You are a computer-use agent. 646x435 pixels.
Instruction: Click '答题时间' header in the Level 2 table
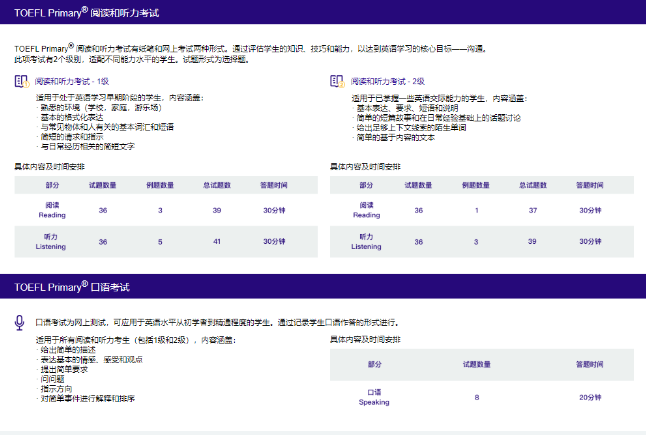pos(590,185)
